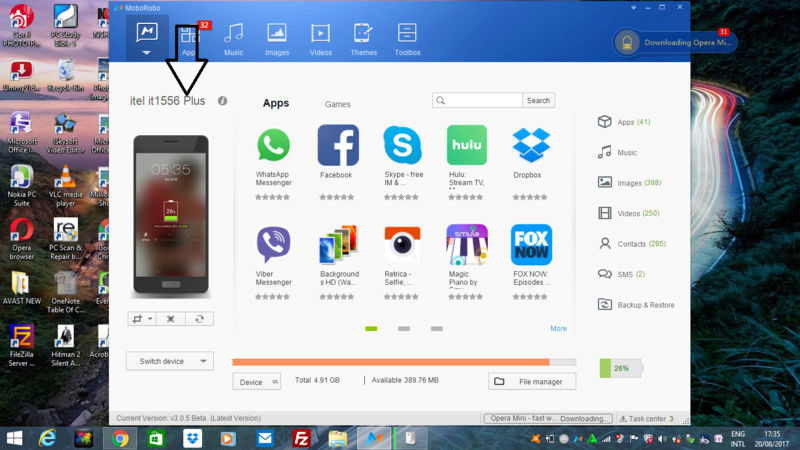800x450 pixels.
Task: Click the phone screen preview thumbnail
Action: [x=171, y=214]
